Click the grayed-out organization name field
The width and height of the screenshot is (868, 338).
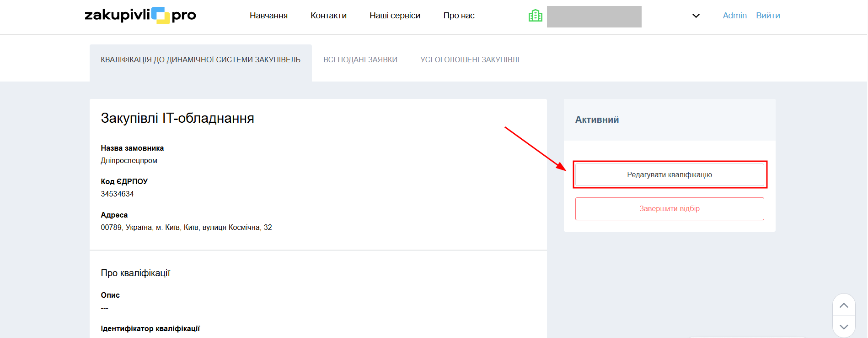594,17
